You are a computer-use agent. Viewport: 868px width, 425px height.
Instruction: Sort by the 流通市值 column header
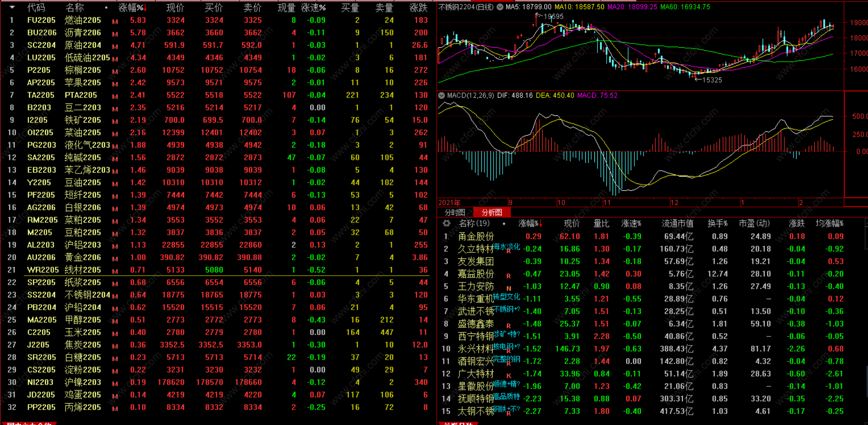coord(677,223)
